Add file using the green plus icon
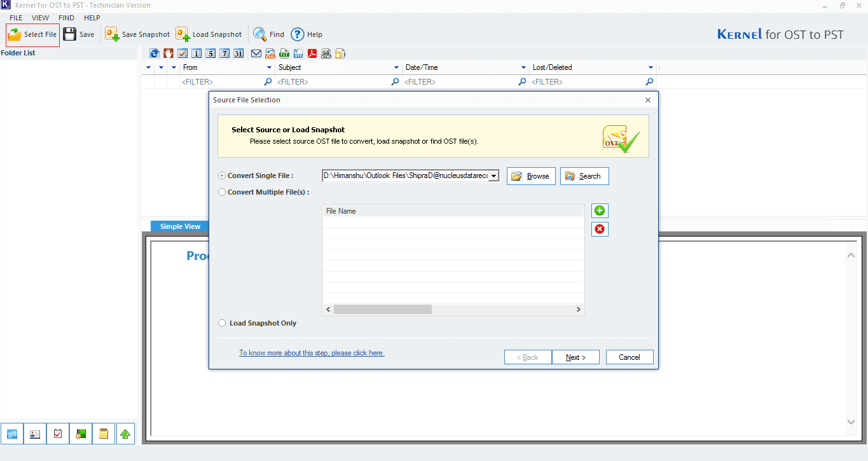The image size is (868, 461). (600, 211)
